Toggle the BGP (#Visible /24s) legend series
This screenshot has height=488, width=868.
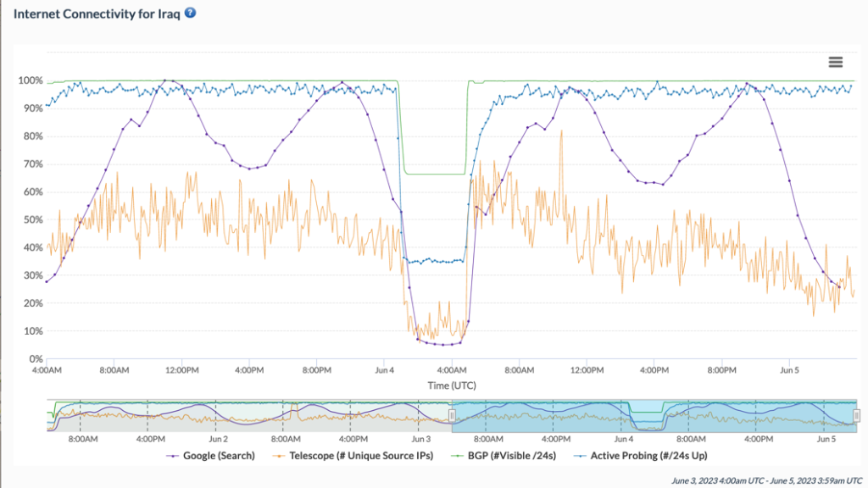tap(504, 456)
